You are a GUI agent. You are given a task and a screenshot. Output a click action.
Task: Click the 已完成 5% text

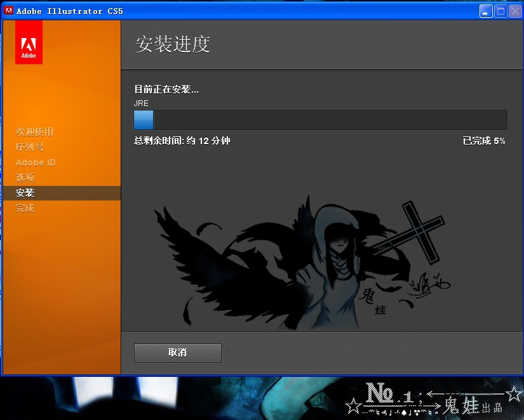(484, 141)
